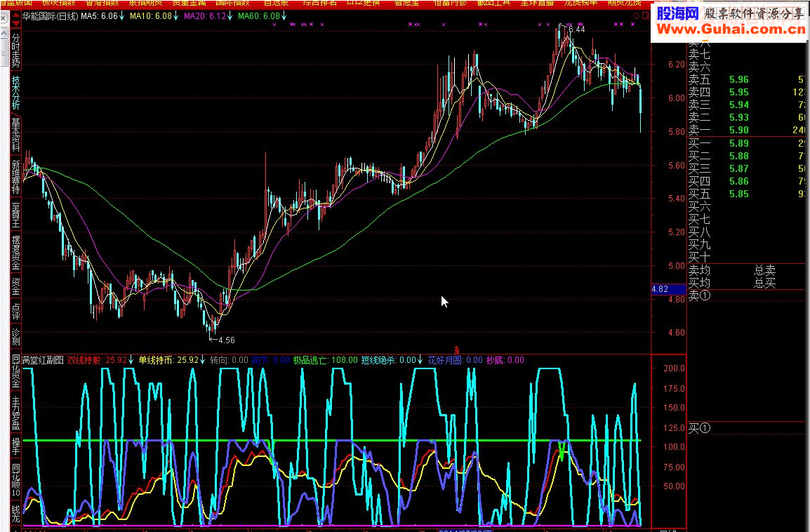810x532 pixels.
Task: Click the 向下: 0.00 indicator value
Action: (x=271, y=360)
